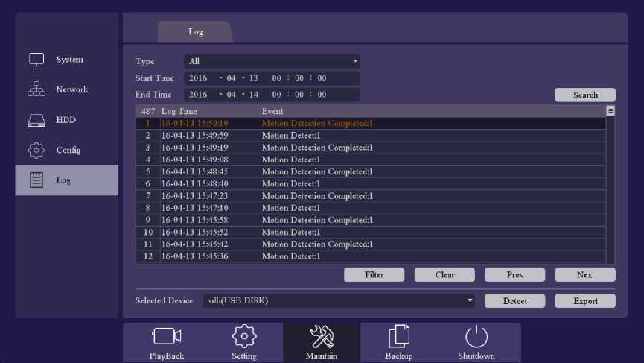Open the HDD drive icon
The width and height of the screenshot is (644, 363).
(36, 120)
